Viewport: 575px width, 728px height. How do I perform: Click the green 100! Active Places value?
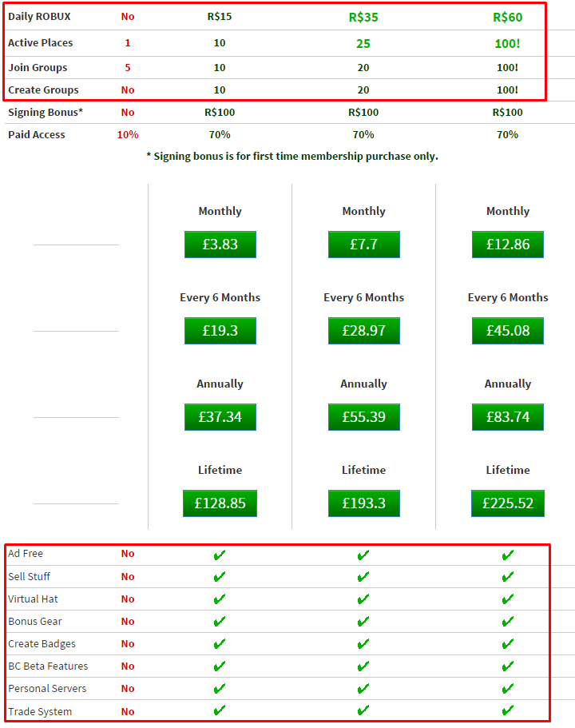tap(508, 44)
